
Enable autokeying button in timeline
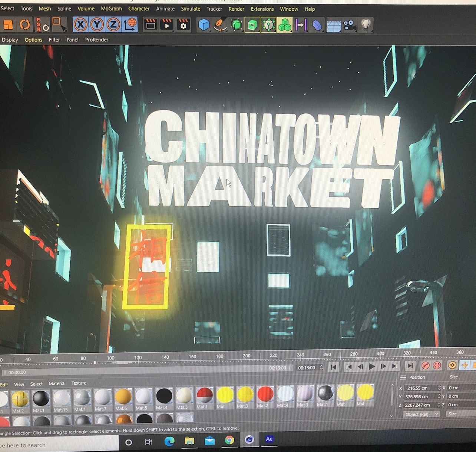pyautogui.click(x=437, y=366)
